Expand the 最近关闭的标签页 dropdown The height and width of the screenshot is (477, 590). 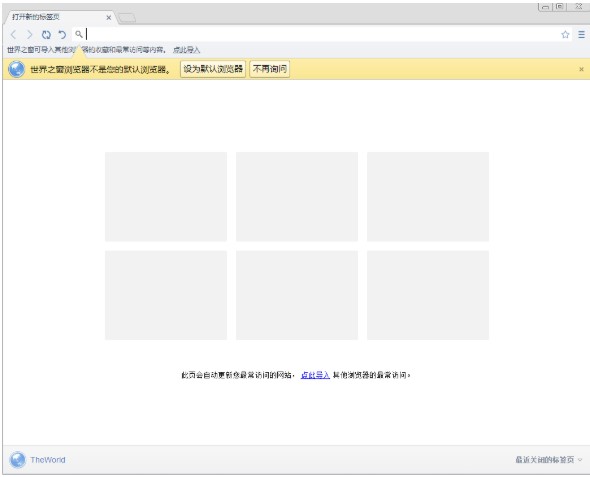click(549, 460)
